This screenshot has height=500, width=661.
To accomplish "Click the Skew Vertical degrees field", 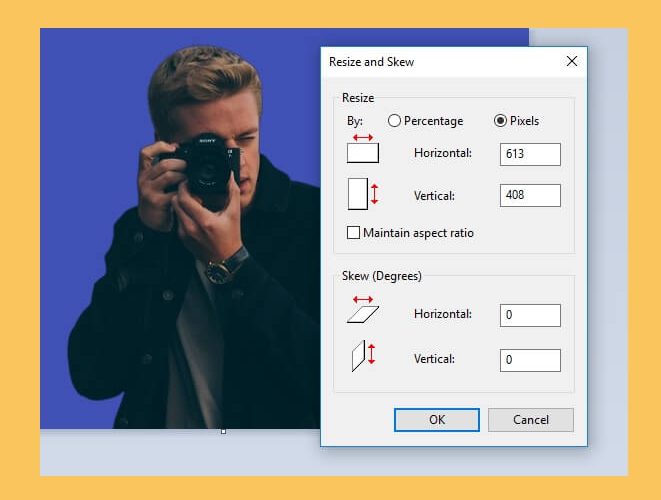I will pyautogui.click(x=530, y=360).
